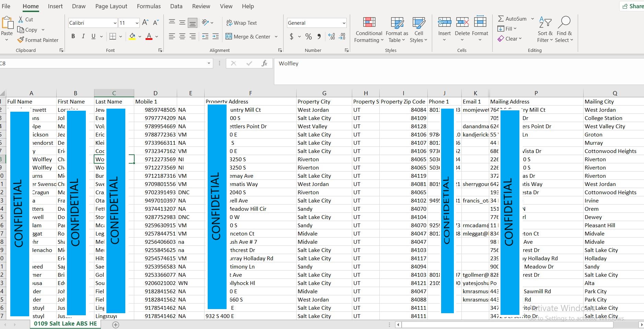Expand the Name Box dropdown arrow
Viewport: 644px width, 329px height.
tap(209, 63)
